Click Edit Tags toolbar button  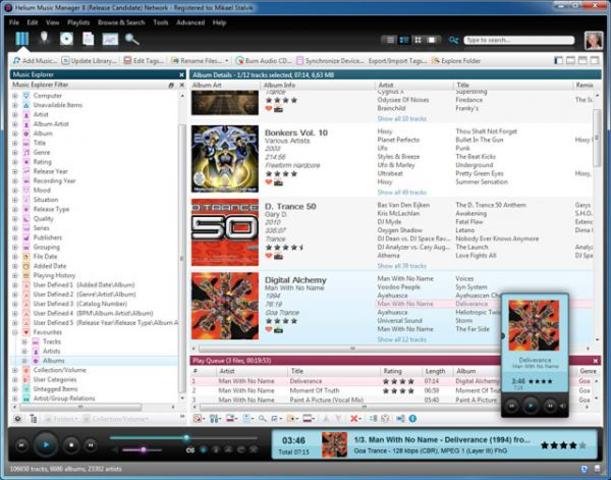[144, 61]
